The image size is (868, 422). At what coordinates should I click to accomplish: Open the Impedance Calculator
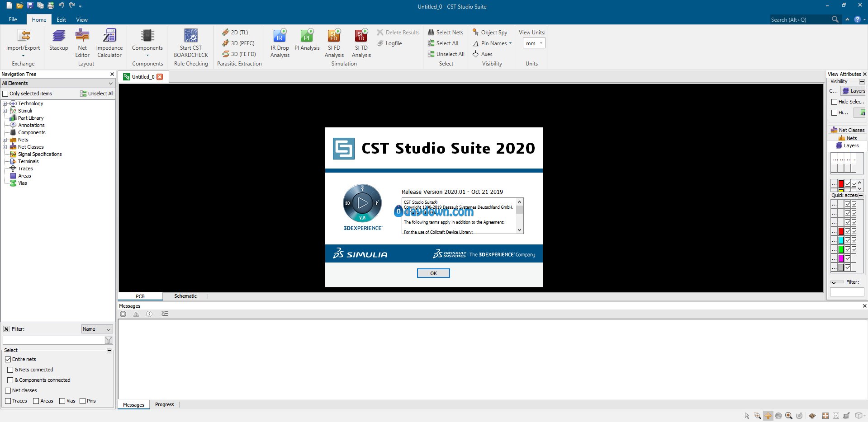point(109,42)
